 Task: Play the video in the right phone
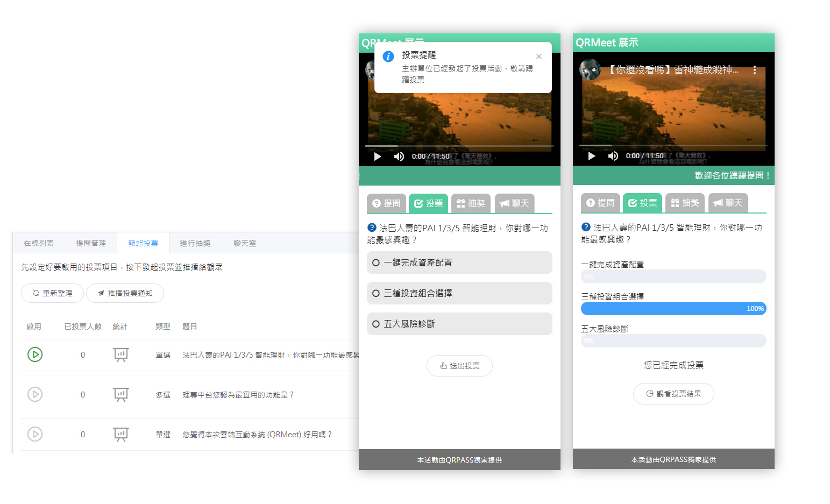(592, 156)
